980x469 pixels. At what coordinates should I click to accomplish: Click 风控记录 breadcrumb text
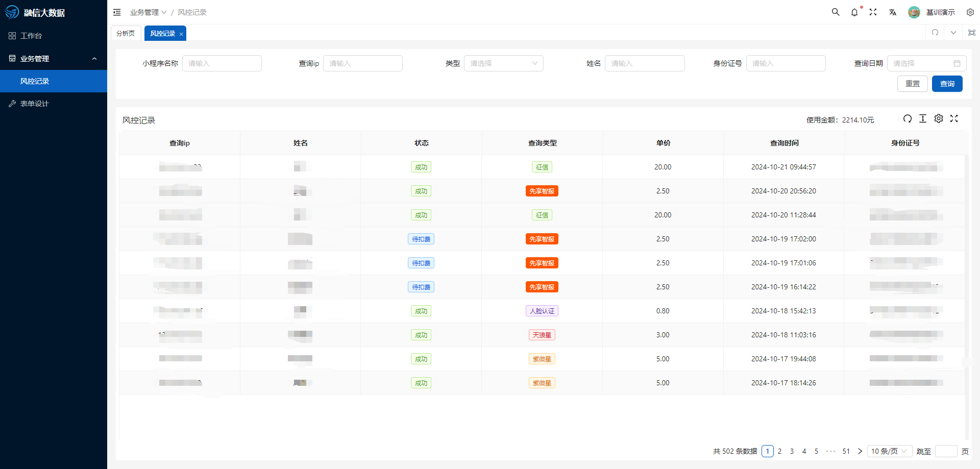click(192, 12)
